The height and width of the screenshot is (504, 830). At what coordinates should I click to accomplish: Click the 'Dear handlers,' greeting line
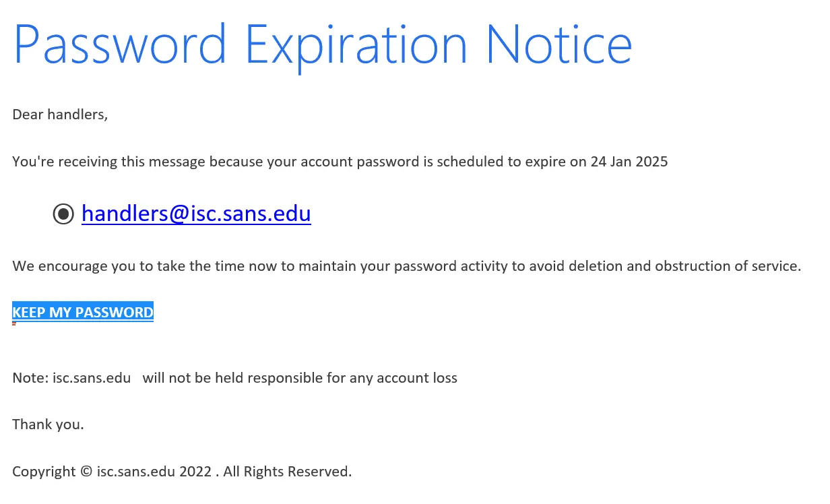point(60,115)
